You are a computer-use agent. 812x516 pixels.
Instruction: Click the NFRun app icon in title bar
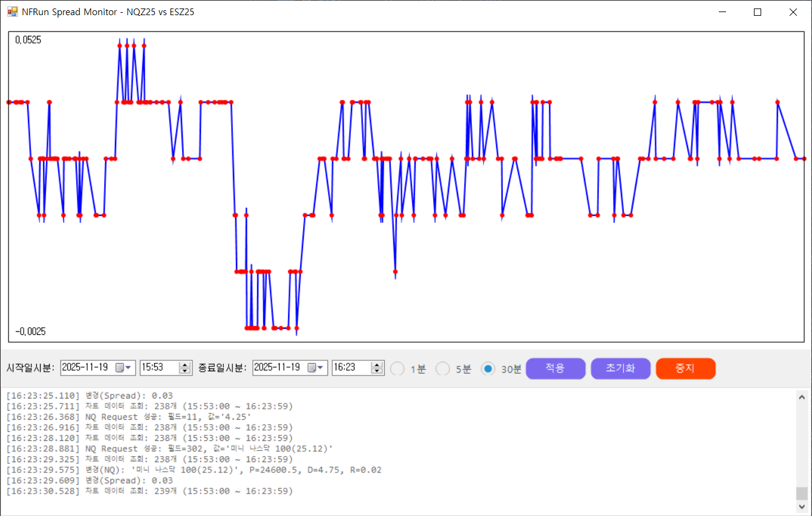pos(12,12)
